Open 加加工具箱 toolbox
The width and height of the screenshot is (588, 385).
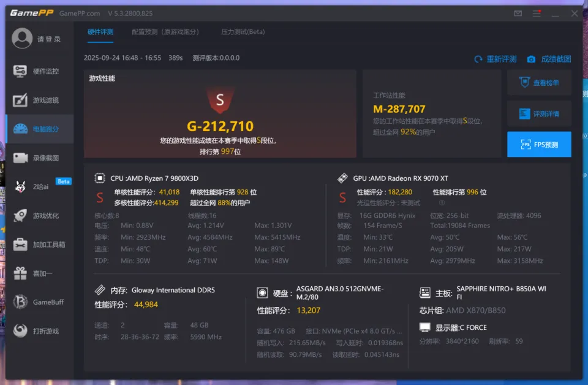tap(39, 245)
